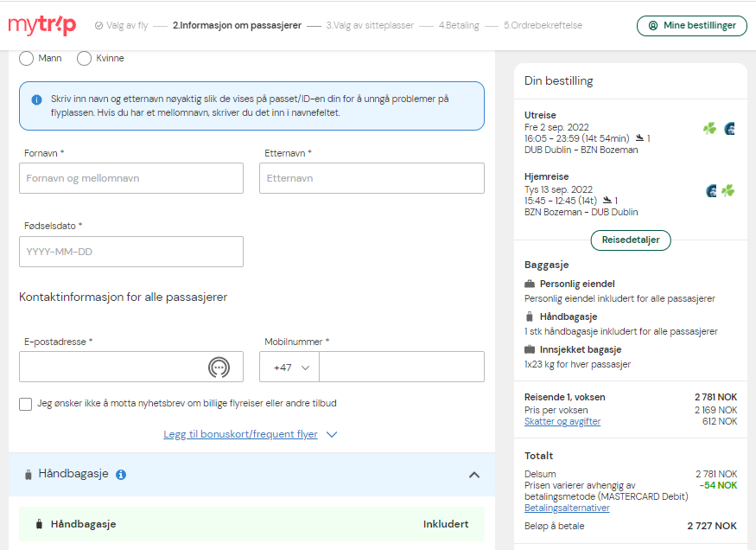This screenshot has height=550, width=756.
Task: Click the Håndbagasje info icon
Action: (x=121, y=475)
